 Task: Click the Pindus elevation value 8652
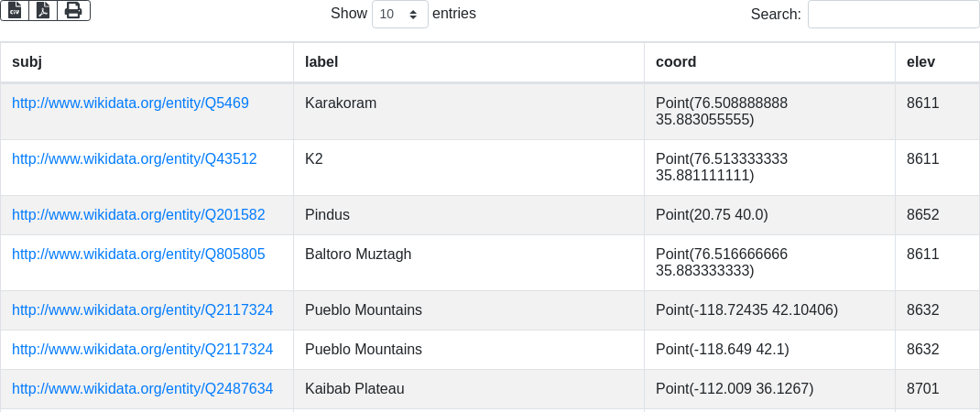point(923,214)
